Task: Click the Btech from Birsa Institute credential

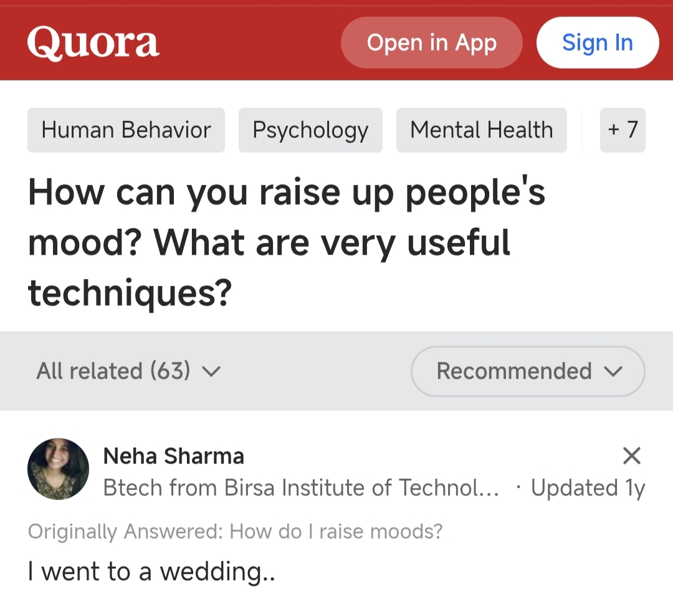Action: coord(300,488)
